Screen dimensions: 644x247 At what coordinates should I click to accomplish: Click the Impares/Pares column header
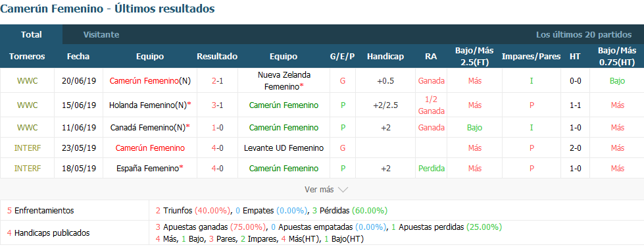tap(531, 57)
